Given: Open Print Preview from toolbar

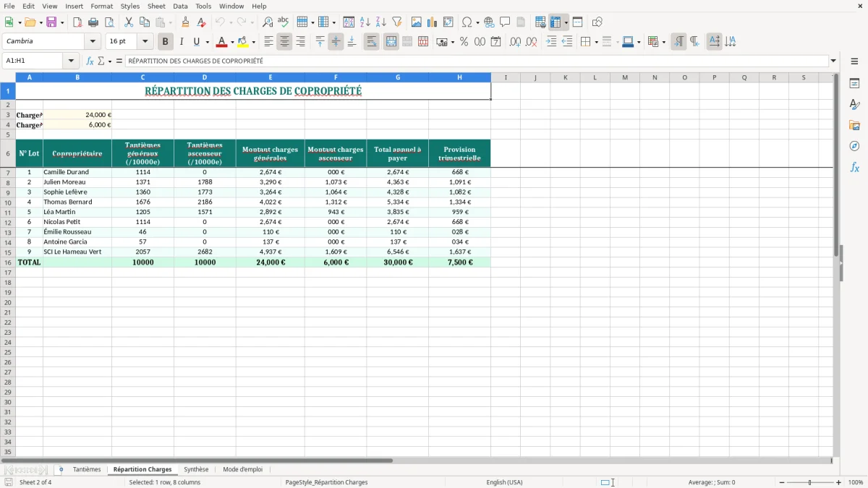Looking at the screenshot, I should [x=109, y=22].
